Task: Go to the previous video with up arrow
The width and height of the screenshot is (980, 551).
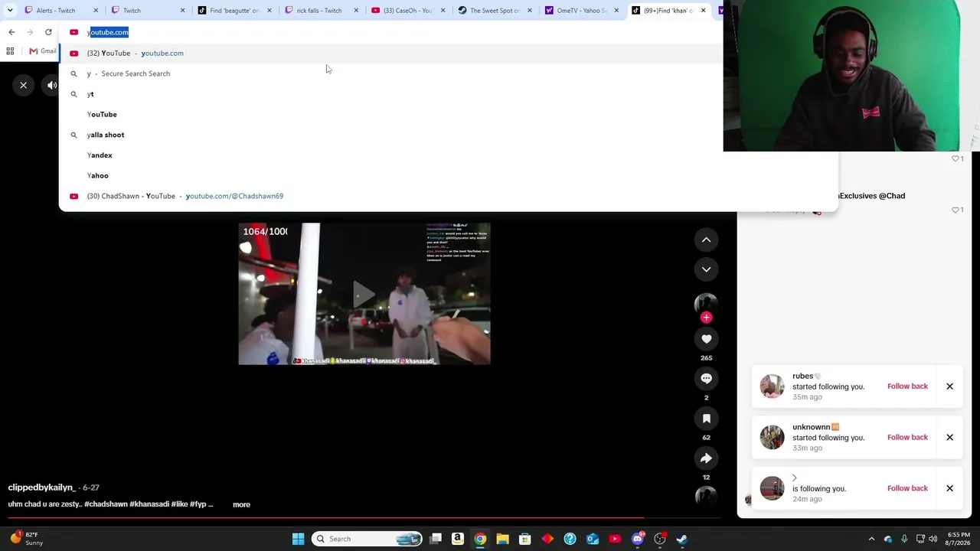Action: pos(706,240)
